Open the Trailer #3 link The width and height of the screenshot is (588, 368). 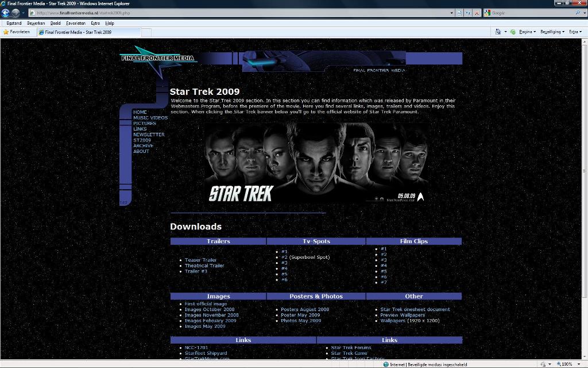pyautogui.click(x=196, y=271)
